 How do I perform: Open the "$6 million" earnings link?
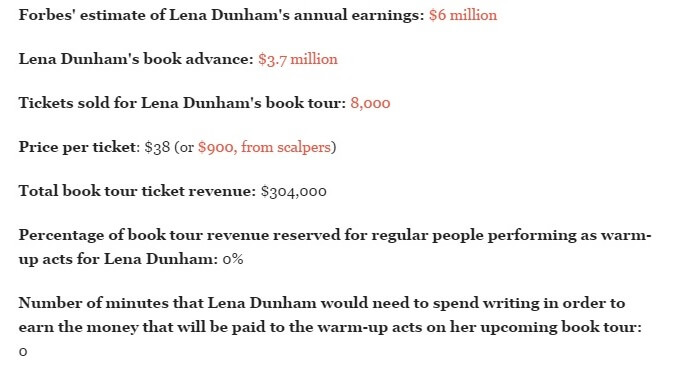pos(463,15)
